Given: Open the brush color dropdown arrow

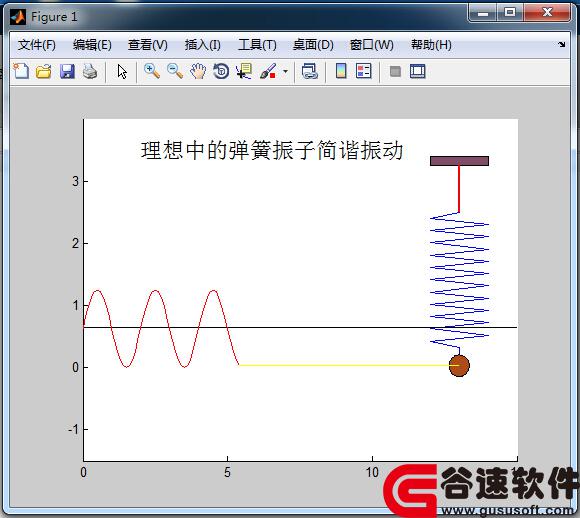Looking at the screenshot, I should [x=285, y=71].
